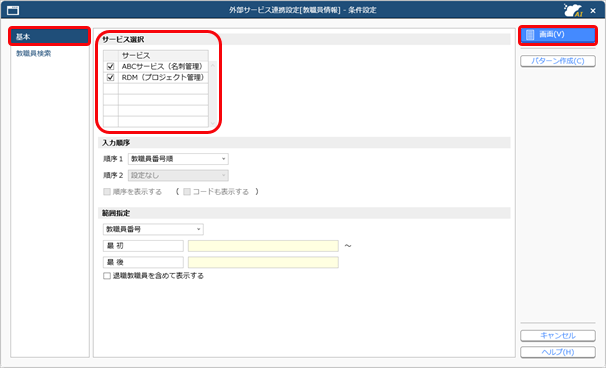Click the キャンセル button

[x=558, y=336]
